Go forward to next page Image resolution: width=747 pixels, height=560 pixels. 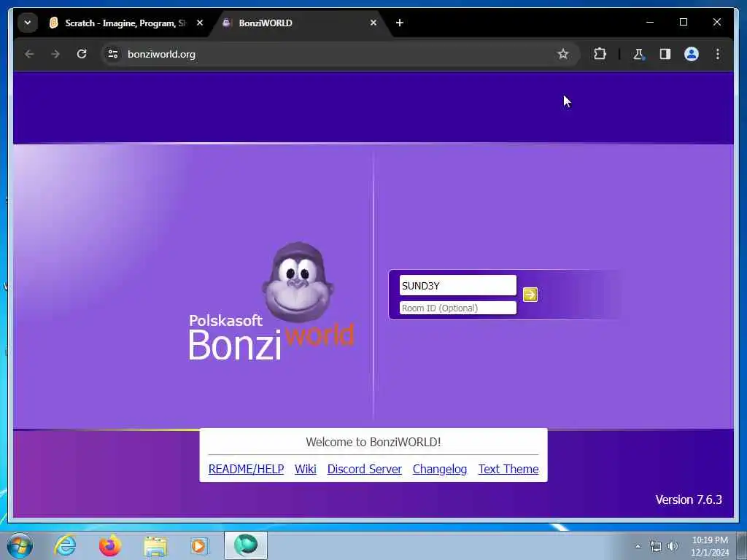(55, 54)
